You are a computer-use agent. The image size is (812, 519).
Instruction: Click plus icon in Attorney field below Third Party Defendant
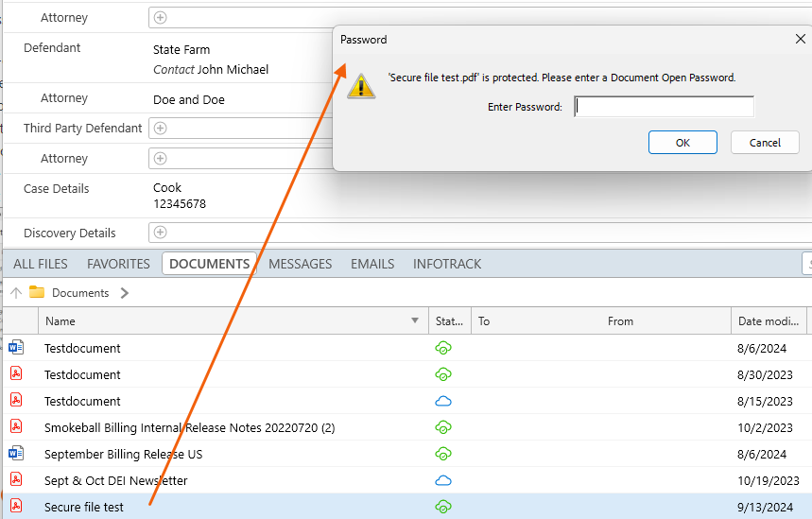(161, 158)
